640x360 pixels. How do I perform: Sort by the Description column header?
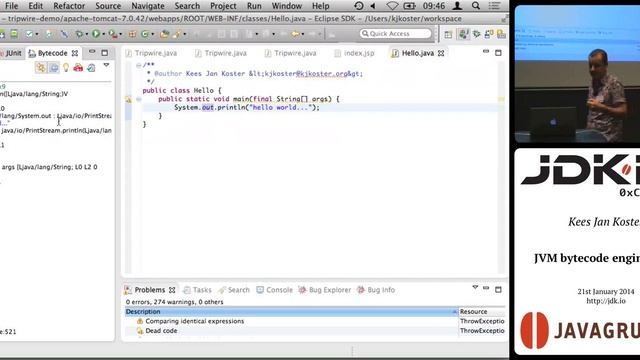pos(291,311)
